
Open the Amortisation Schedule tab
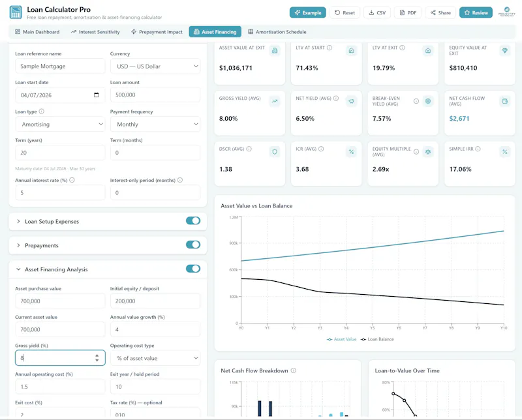[x=277, y=32]
